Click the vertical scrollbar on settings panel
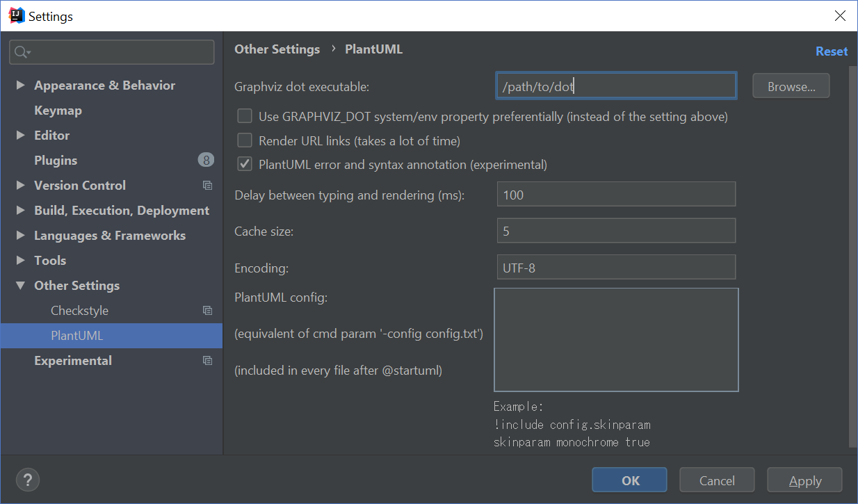 point(853,257)
